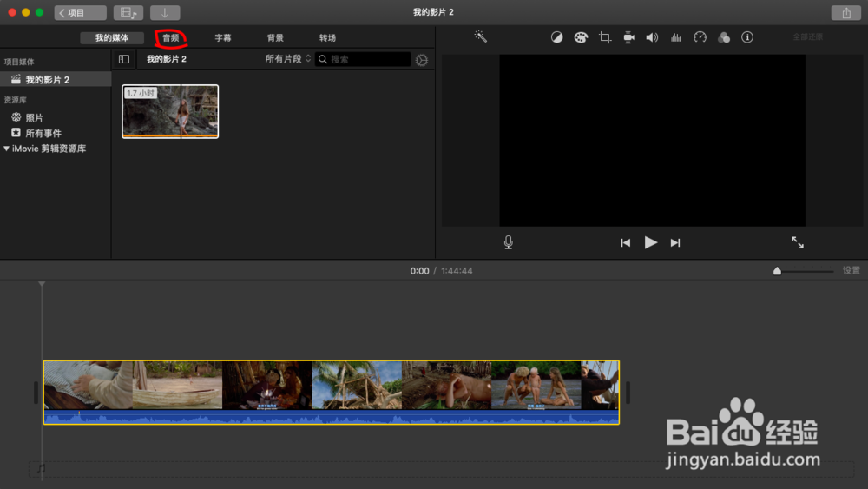868x489 pixels.
Task: Select 我的影片 2 in project media
Action: (56, 79)
